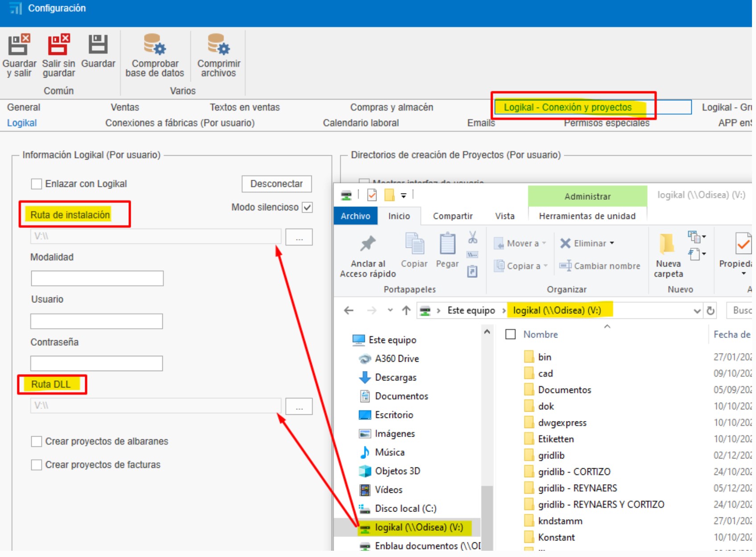The width and height of the screenshot is (756, 557).
Task: Click the Copiar icon in Explorer ribbon
Action: click(x=414, y=244)
